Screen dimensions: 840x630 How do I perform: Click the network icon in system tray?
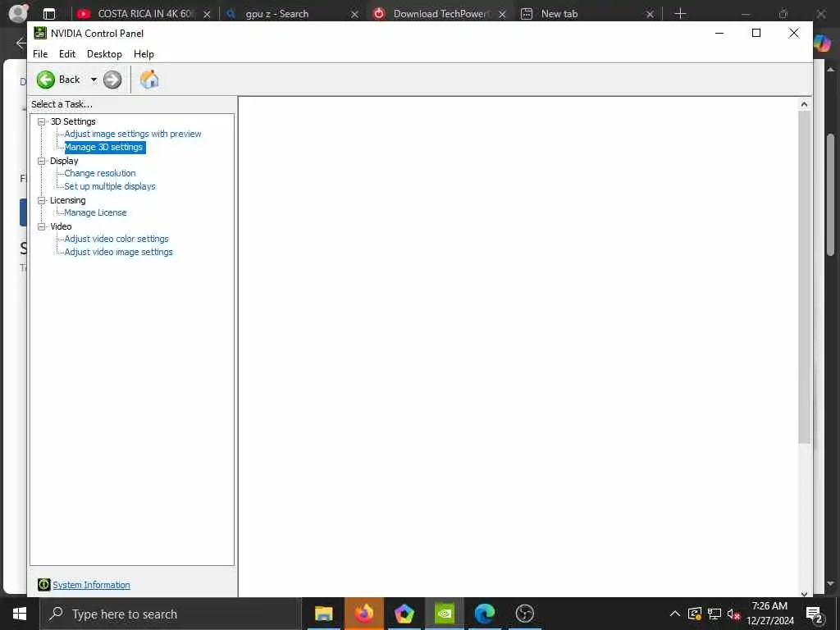[x=714, y=614]
